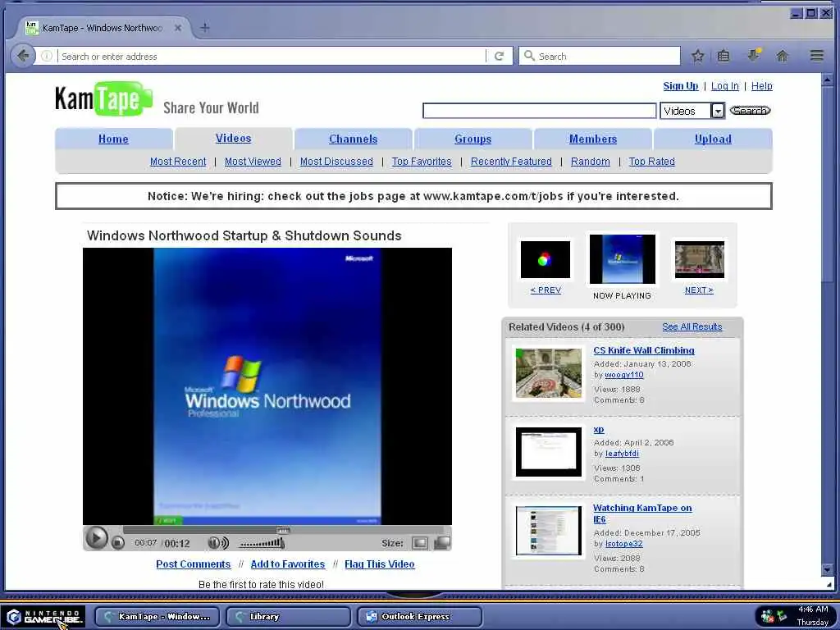Adjust the video volume slider
The width and height of the screenshot is (840, 630).
(262, 543)
